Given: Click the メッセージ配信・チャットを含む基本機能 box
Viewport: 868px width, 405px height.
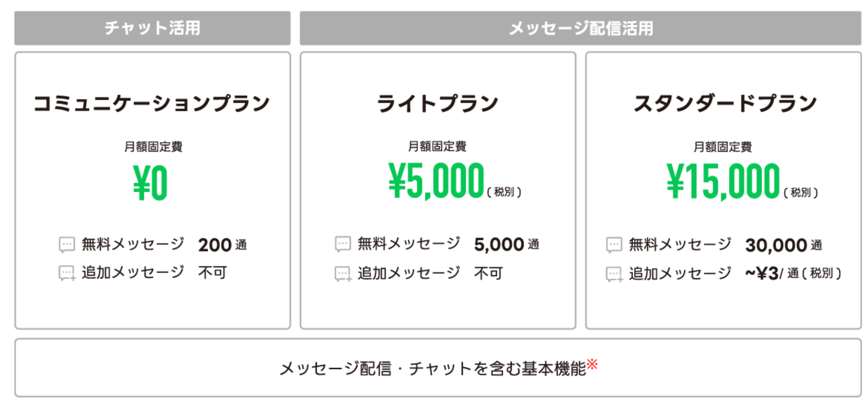Looking at the screenshot, I should 438,368.
